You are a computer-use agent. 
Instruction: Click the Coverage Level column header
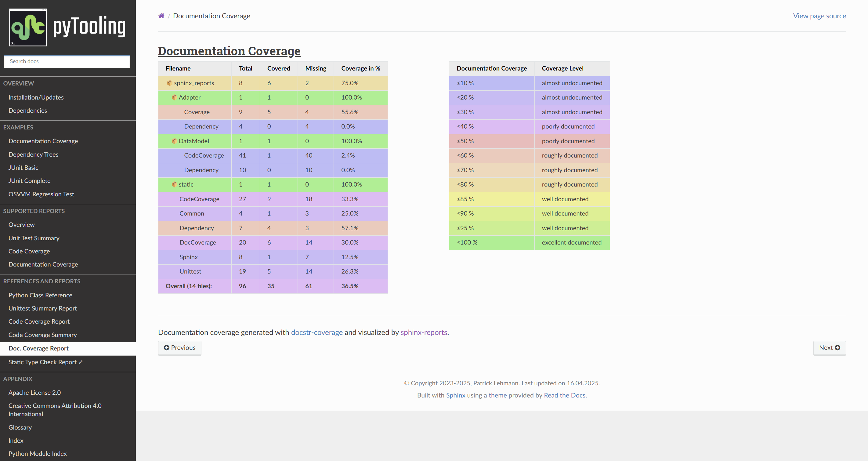coord(572,68)
